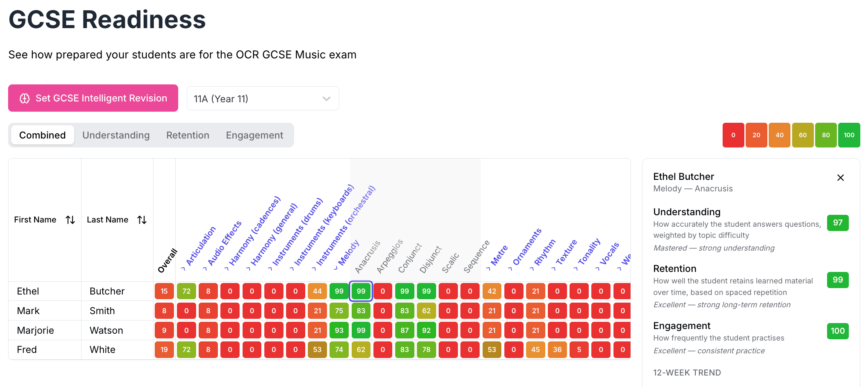Click the drill-down arrow on the Vocals column
This screenshot has height=387, width=868.
click(x=598, y=269)
